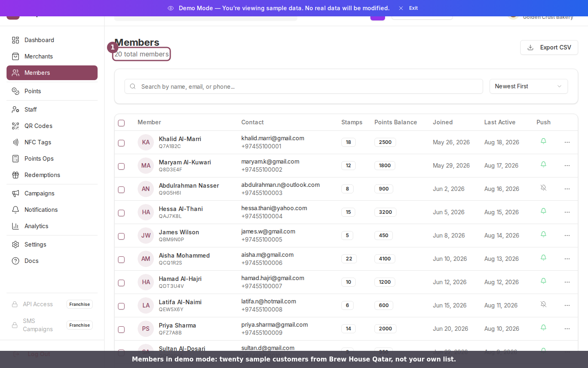Select Aisha Mohammed's checkbox
Image resolution: width=588 pixels, height=368 pixels.
(x=121, y=260)
